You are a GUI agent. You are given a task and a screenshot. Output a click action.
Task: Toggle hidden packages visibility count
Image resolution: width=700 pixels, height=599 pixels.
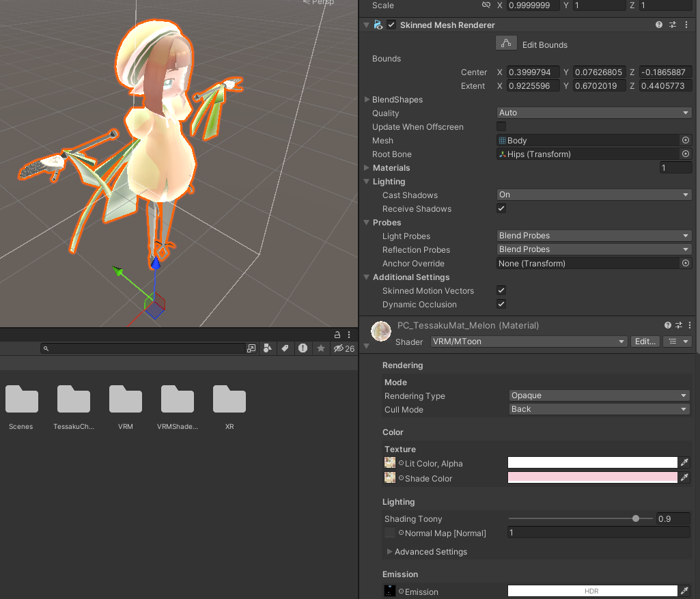pos(344,348)
